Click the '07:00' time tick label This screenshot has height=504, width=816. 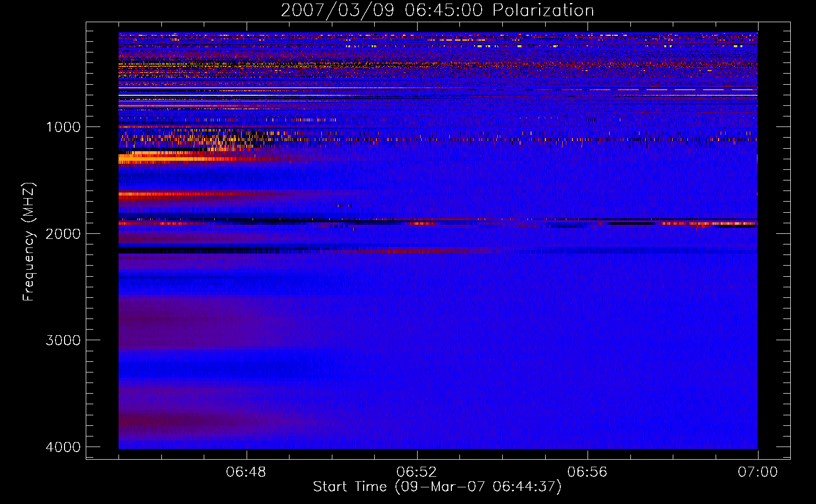coord(757,472)
